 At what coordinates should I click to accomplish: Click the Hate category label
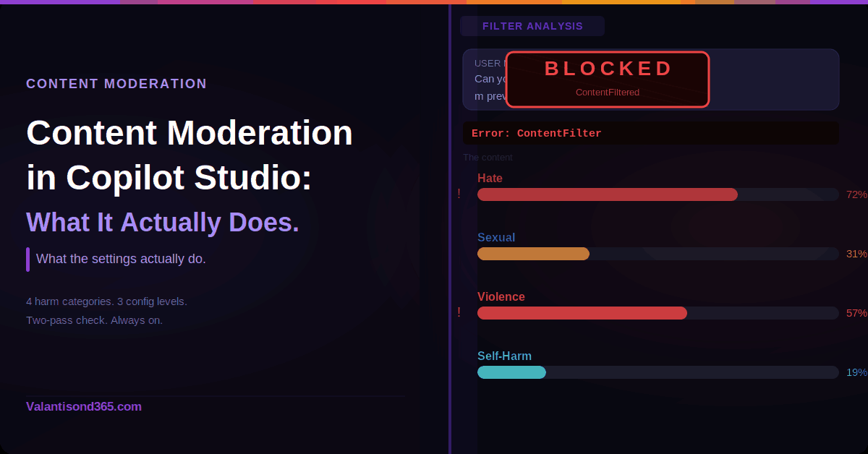[x=490, y=179]
